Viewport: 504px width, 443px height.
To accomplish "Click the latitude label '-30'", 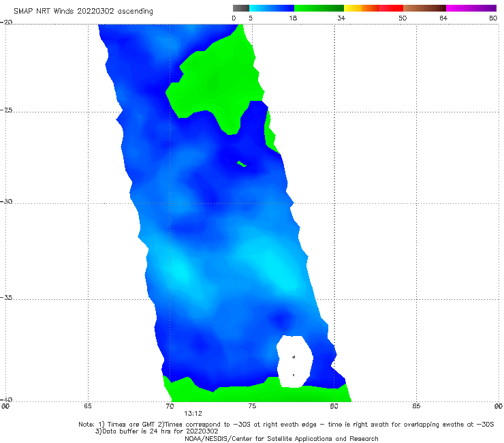I will tap(6, 201).
